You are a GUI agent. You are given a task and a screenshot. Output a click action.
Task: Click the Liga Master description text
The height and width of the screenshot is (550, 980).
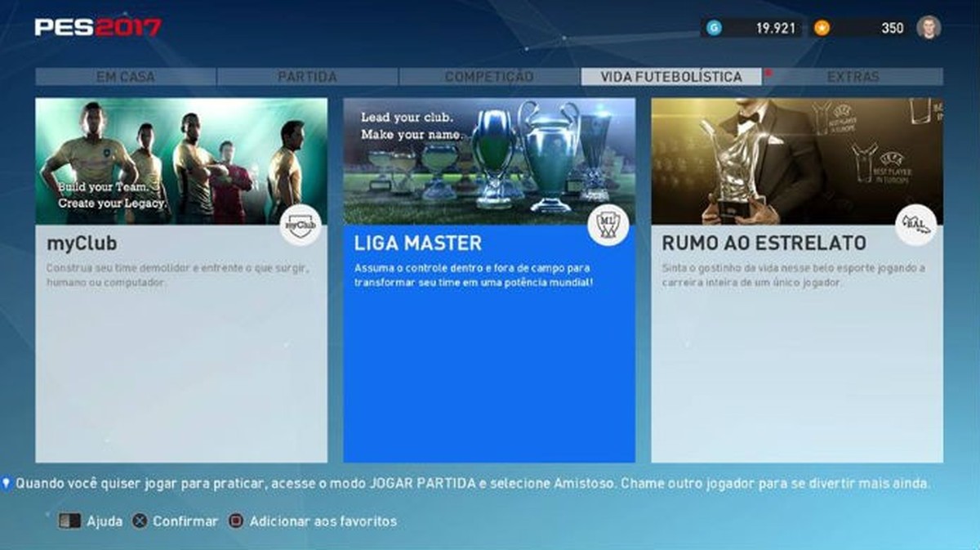(474, 275)
